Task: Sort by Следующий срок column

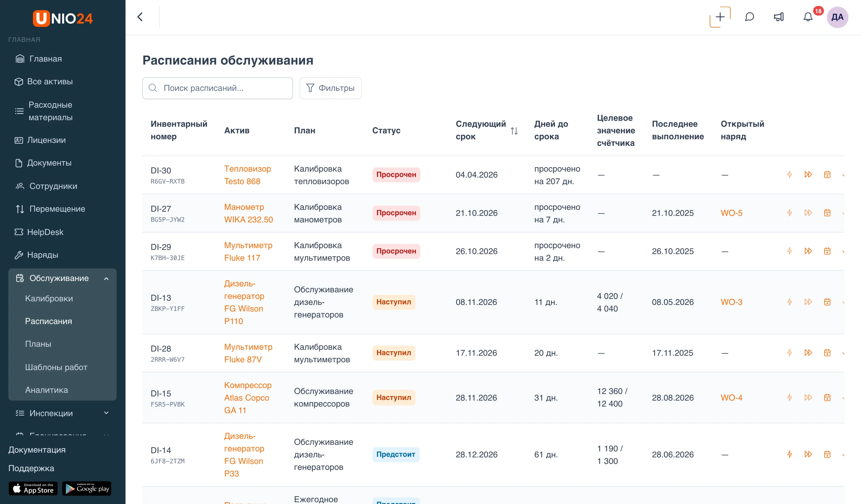Action: 514,131
